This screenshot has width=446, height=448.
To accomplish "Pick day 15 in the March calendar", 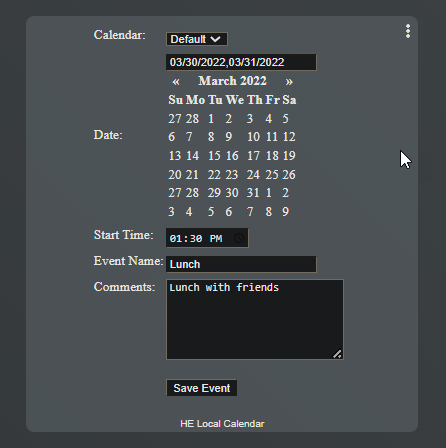I will 214,156.
